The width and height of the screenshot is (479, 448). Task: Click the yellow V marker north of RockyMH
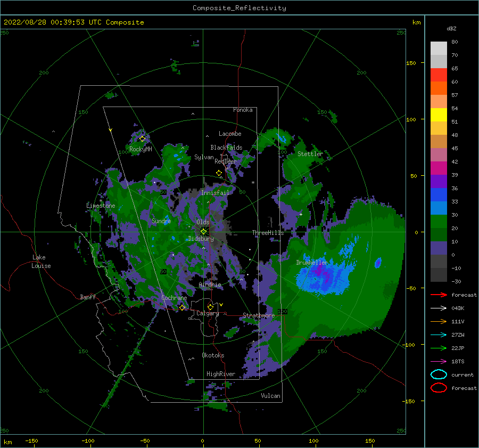[111, 130]
